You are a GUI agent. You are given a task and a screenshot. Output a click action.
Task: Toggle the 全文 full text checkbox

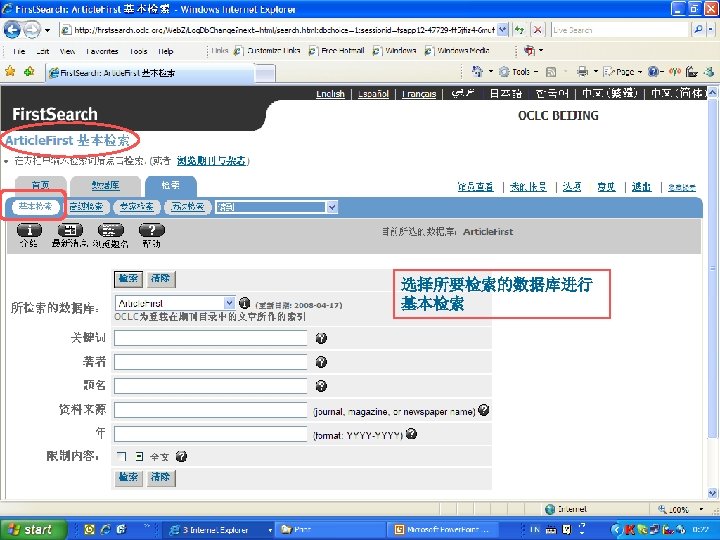pos(121,456)
